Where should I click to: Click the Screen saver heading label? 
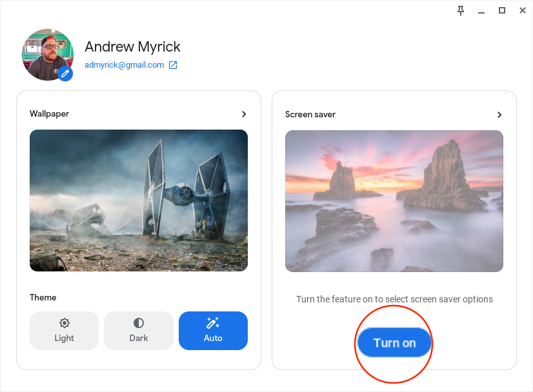[x=310, y=115]
